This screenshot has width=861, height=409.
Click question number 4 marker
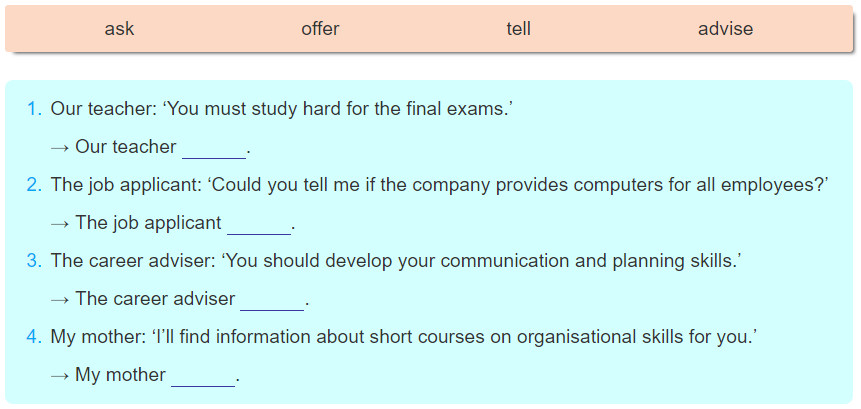34,337
